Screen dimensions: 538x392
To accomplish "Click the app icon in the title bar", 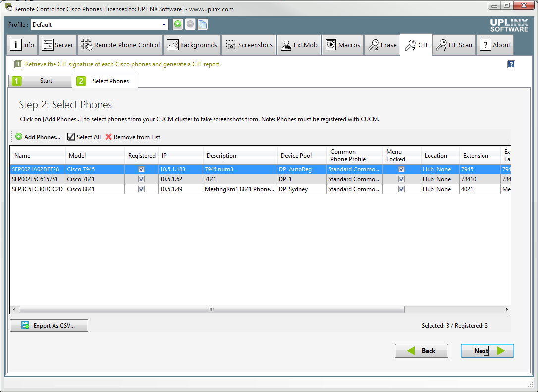I will pyautogui.click(x=9, y=7).
